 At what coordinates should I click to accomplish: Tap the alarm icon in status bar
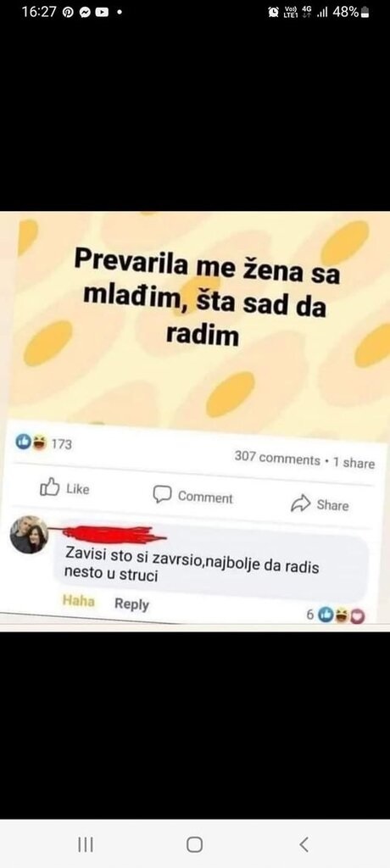(273, 12)
